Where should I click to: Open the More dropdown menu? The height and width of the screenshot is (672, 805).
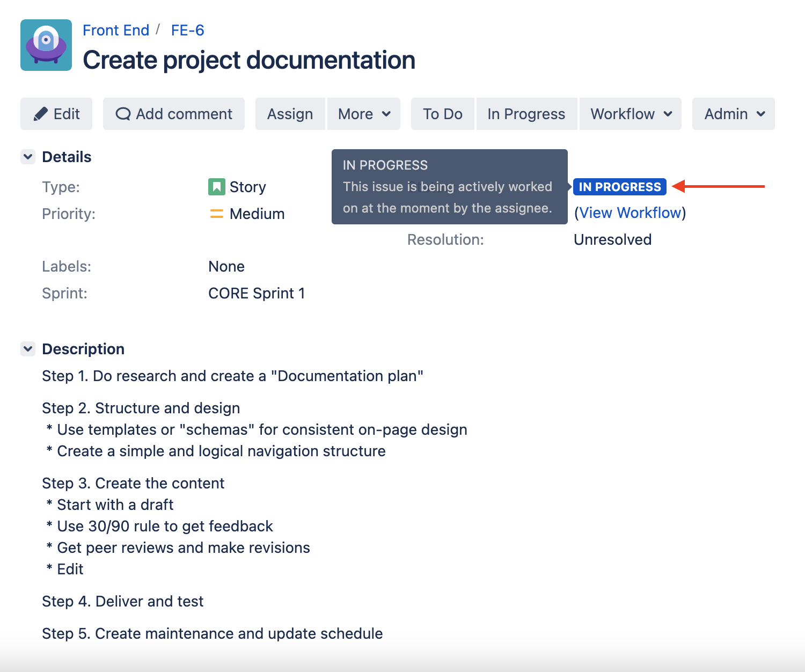(x=364, y=114)
